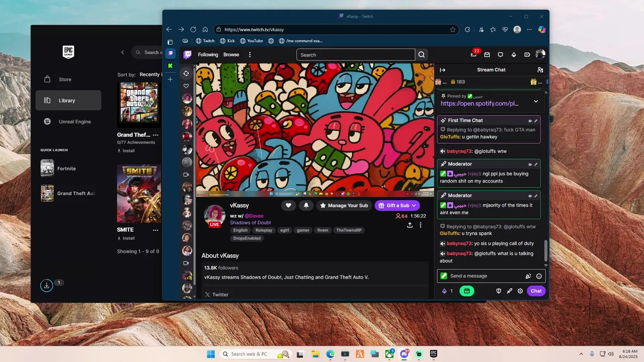
Task: Click the shield mode icon below chat
Action: pyautogui.click(x=499, y=291)
